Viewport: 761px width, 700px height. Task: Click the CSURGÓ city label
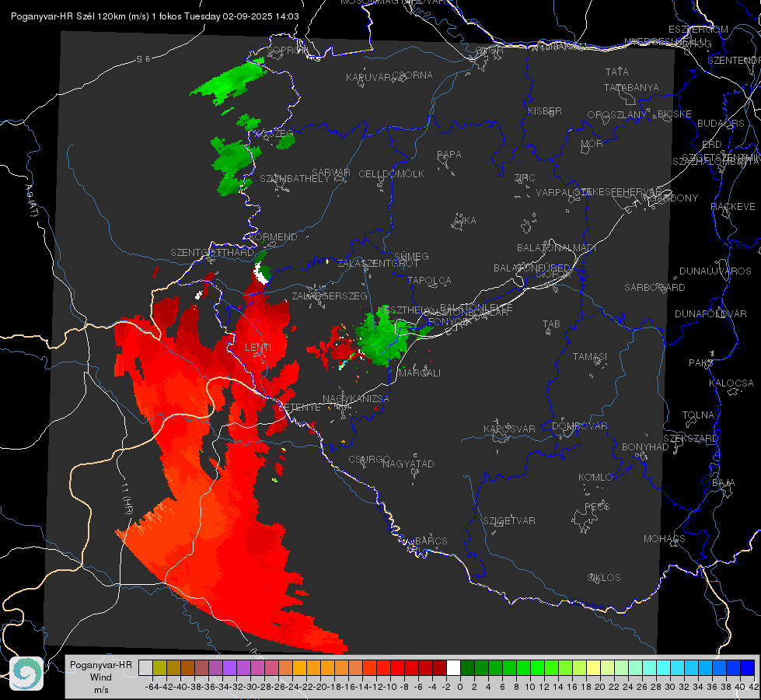click(x=369, y=459)
